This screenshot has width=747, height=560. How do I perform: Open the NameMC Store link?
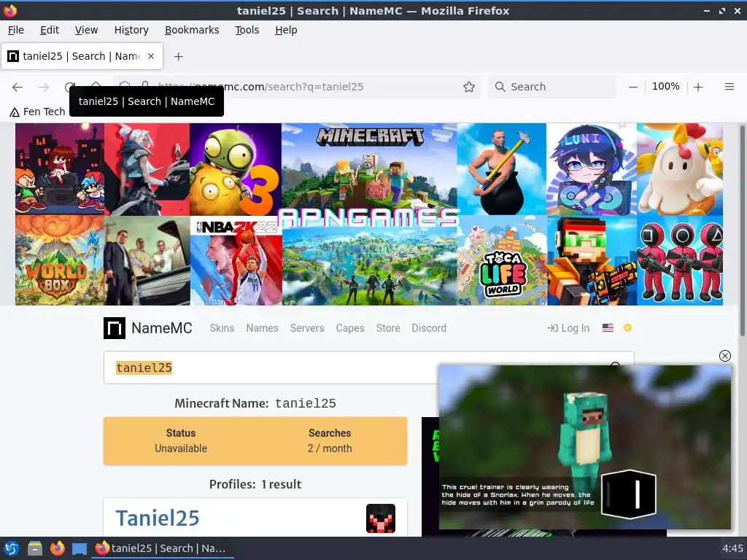click(x=388, y=328)
